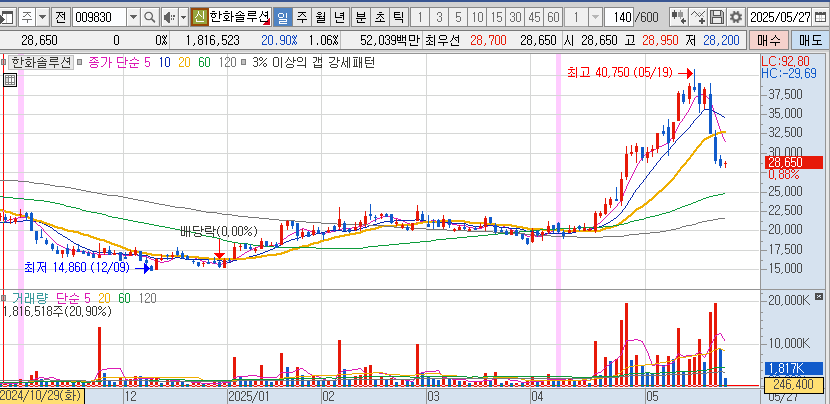Select the 60 interval button

click(x=553, y=17)
